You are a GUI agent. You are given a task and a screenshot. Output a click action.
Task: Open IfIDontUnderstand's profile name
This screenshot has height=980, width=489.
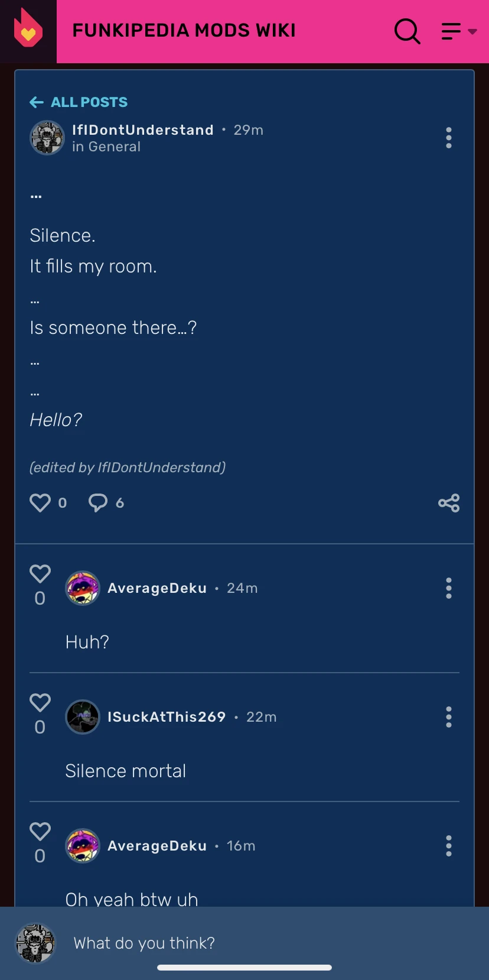coord(142,129)
